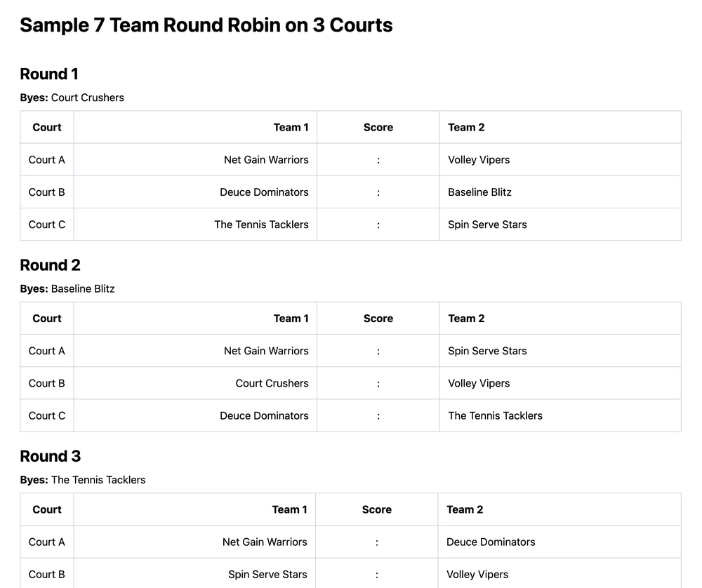The image size is (702, 588).
Task: Select The Tennis Tacklers in Round 2 Court C row
Action: 495,415
